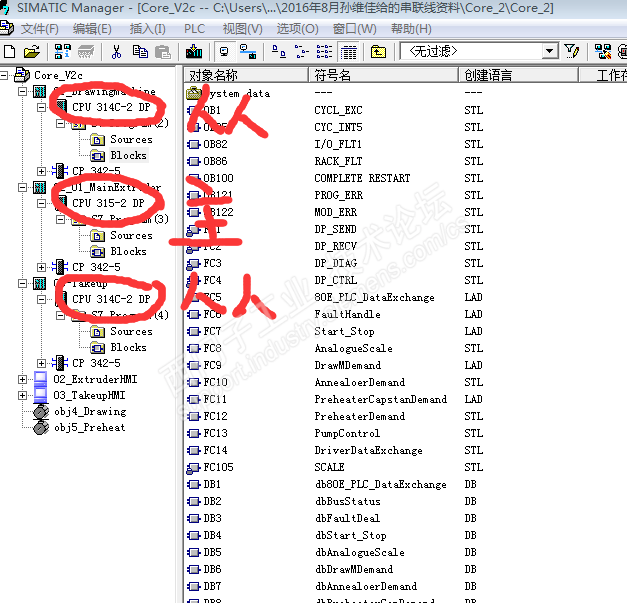Click the Accessible Nodes toolbar icon

point(62,52)
